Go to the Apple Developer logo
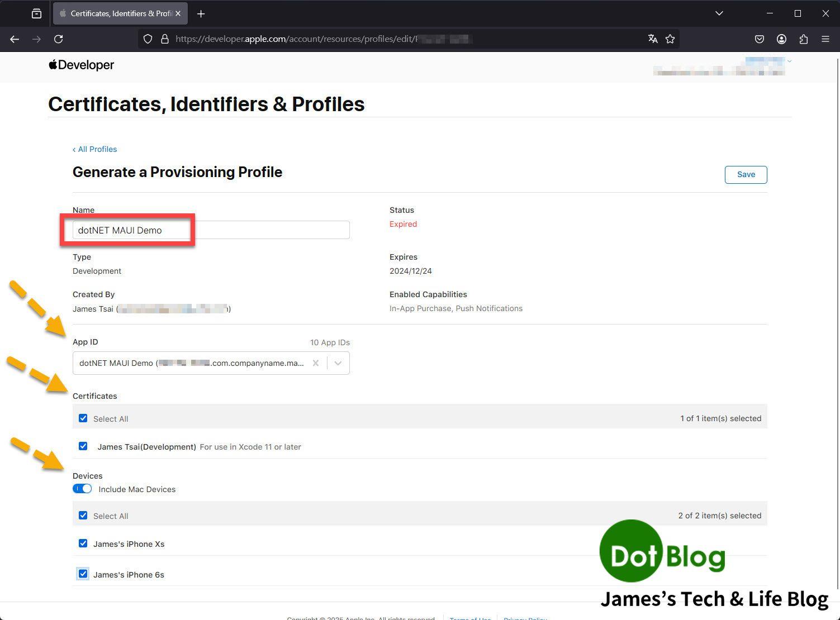This screenshot has height=620, width=840. pos(81,65)
